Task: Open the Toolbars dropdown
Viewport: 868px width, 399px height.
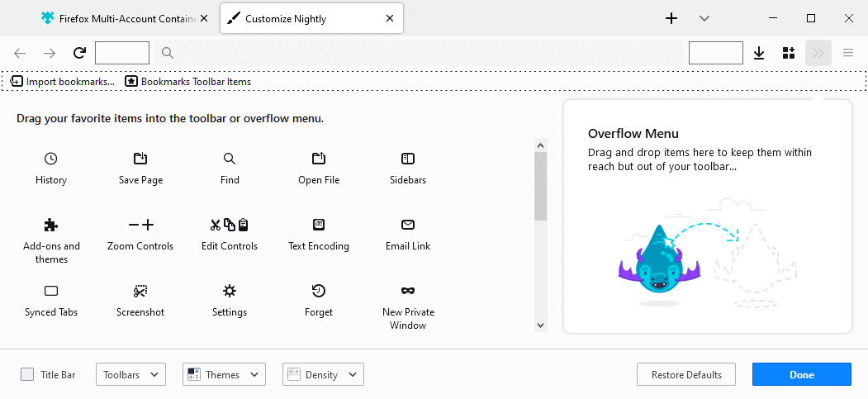Action: [130, 375]
